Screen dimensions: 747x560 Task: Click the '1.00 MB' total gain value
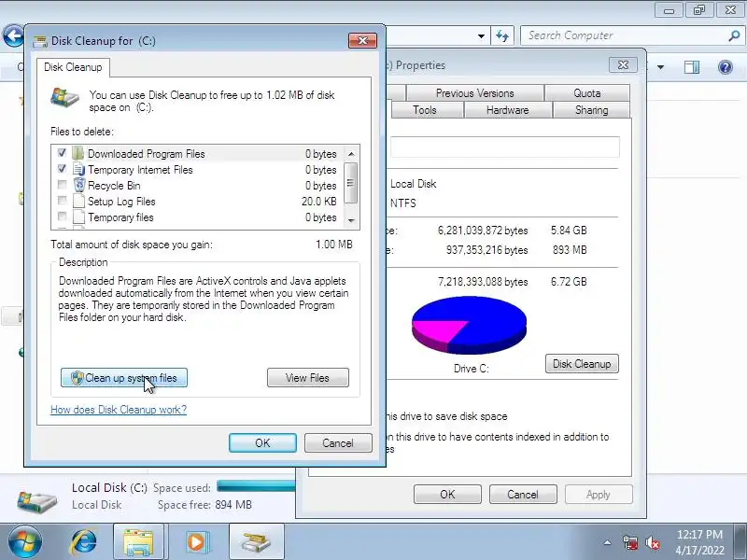pos(334,245)
